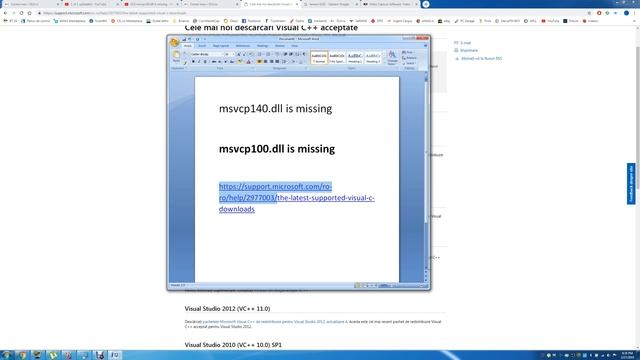Viewport: 640px width, 360px height.
Task: Toggle Justify alignment
Action: pyautogui.click(x=277, y=62)
